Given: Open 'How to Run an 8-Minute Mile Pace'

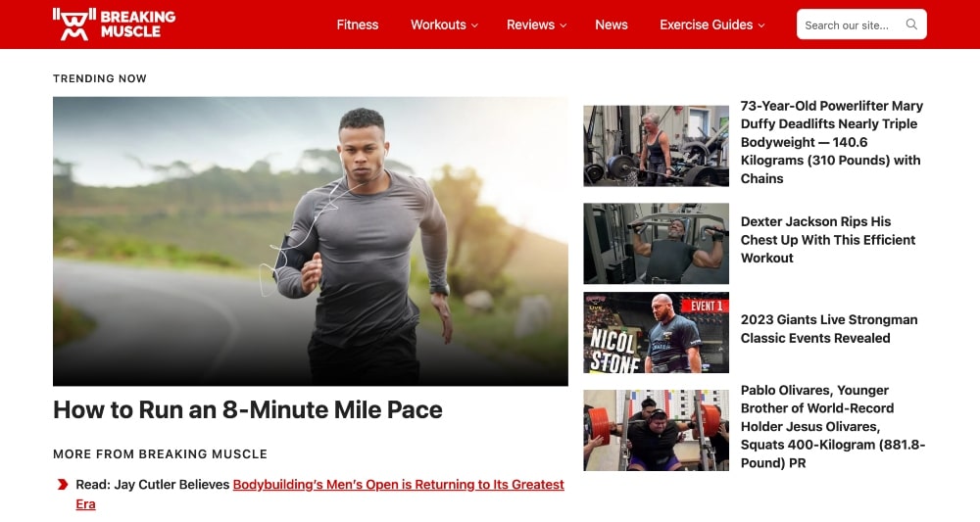Looking at the screenshot, I should 248,410.
